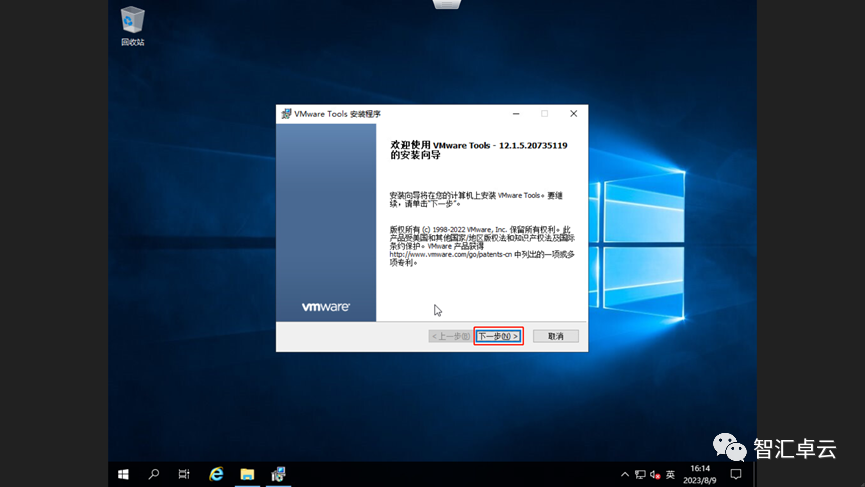
Task: Click the patents-cn URL in the installer text
Action: [451, 254]
